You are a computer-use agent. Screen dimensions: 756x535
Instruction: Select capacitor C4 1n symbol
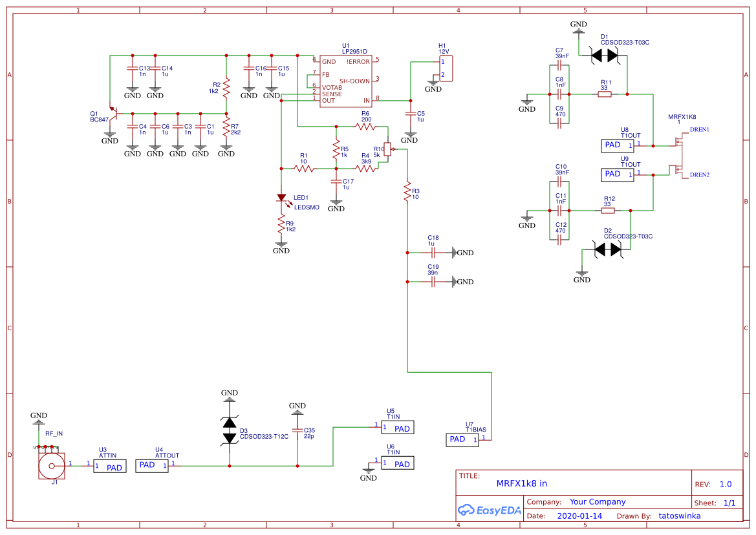tap(133, 127)
